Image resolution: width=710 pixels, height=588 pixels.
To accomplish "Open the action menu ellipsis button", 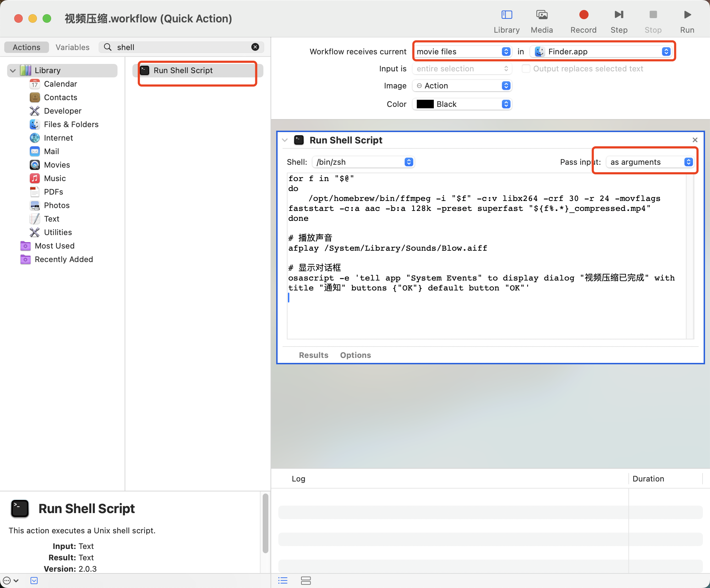I will click(x=11, y=581).
